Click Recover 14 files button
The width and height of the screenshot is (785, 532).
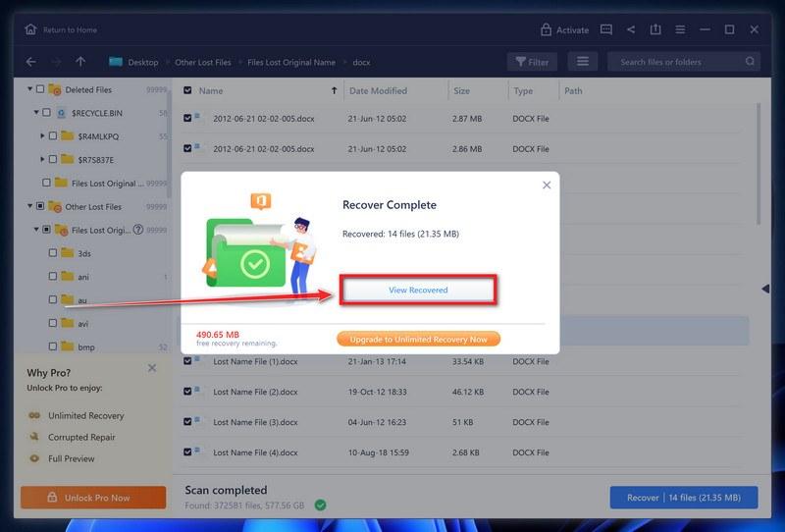(x=684, y=498)
